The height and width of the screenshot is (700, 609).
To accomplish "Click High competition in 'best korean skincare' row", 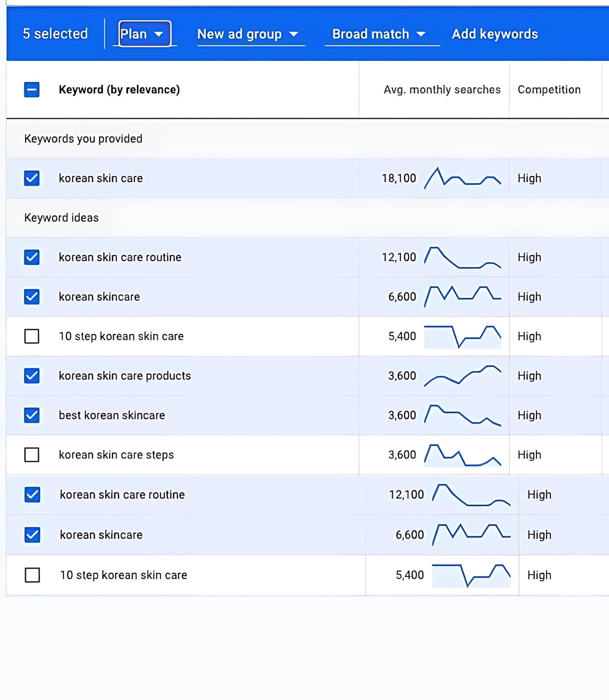I will pos(529,415).
